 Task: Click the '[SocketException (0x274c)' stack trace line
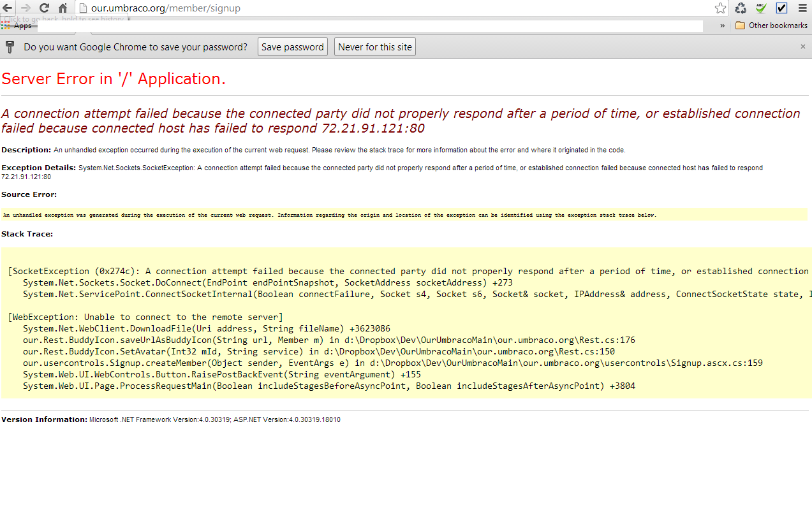click(x=408, y=271)
